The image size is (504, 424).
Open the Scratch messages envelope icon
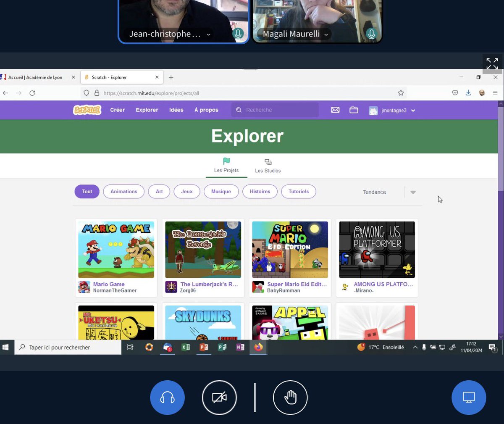pos(335,110)
